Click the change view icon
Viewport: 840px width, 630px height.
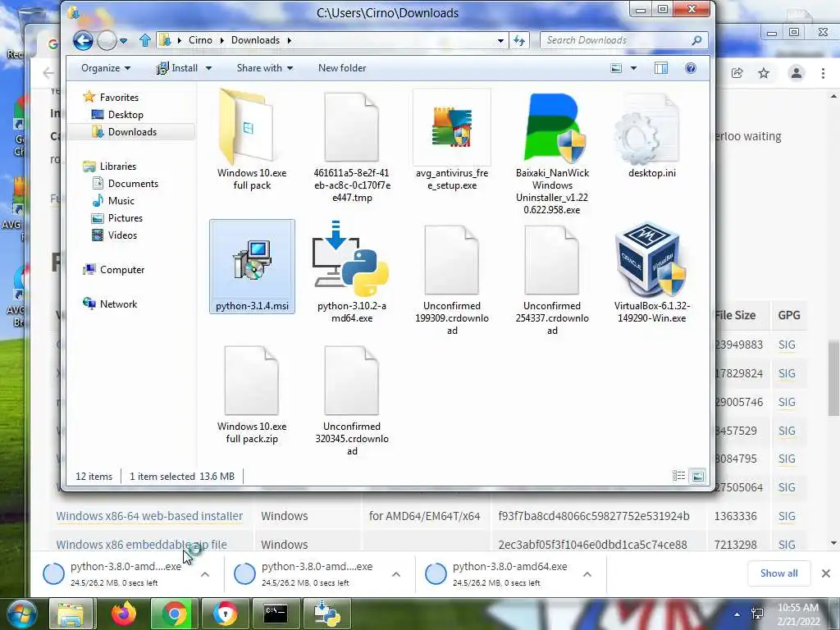pos(616,68)
